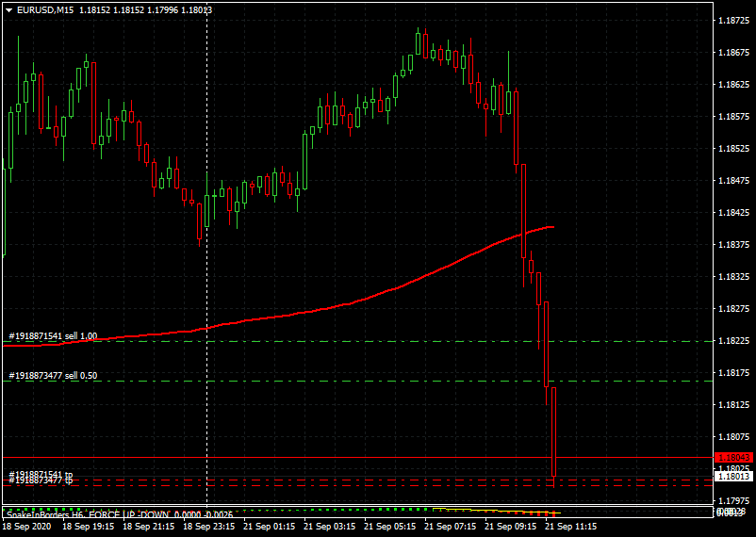Image resolution: width=756 pixels, height=537 pixels.
Task: Select the #1918873477 sell 0.50 order label
Action: coord(53,376)
